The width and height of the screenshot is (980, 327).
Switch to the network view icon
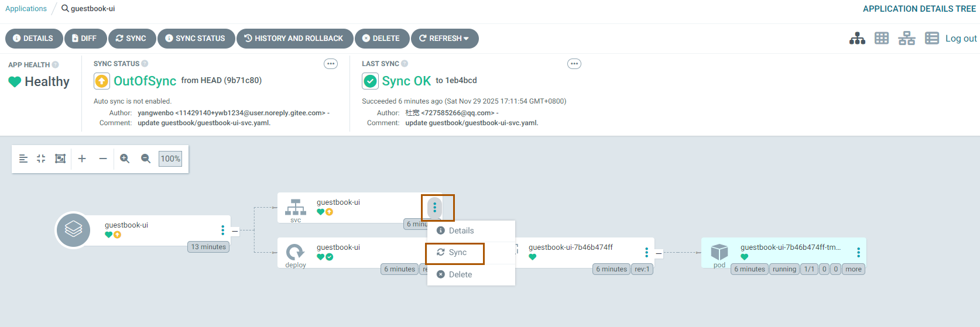pos(906,39)
